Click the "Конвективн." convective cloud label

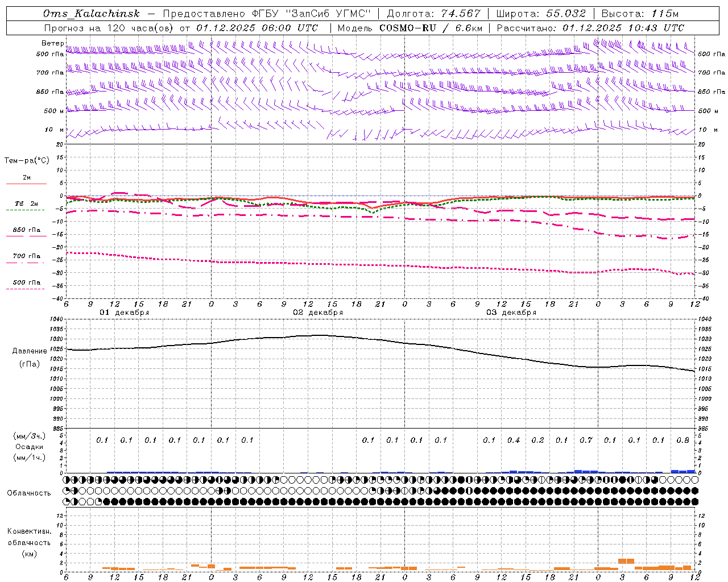pyautogui.click(x=29, y=531)
